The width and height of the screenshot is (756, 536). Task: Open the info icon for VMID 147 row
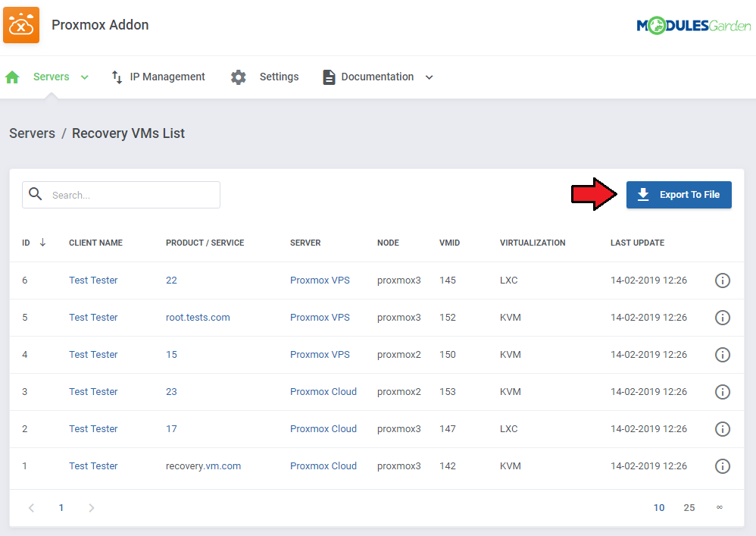[722, 429]
